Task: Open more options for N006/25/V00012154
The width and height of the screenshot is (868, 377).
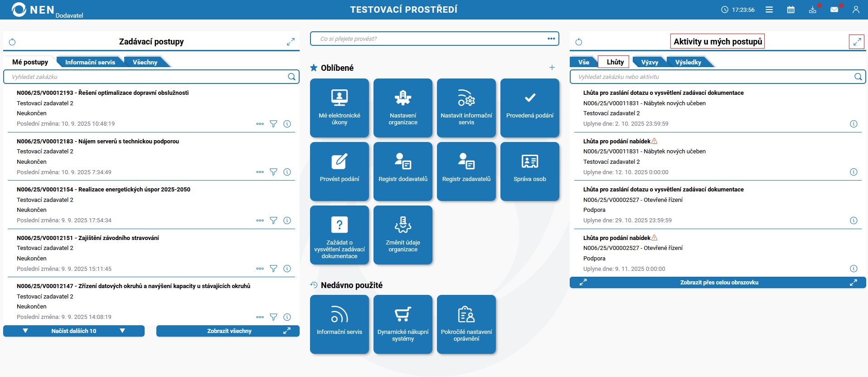Action: point(260,220)
